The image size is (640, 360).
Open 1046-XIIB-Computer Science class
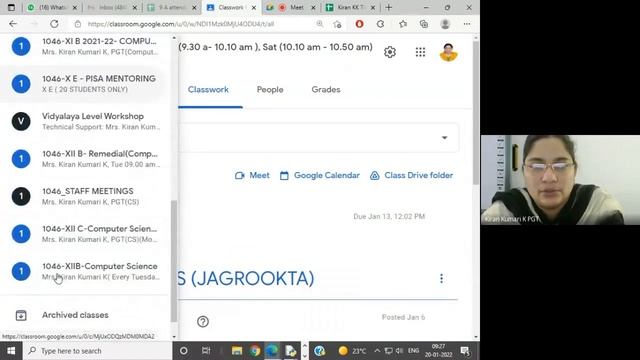[x=85, y=271]
